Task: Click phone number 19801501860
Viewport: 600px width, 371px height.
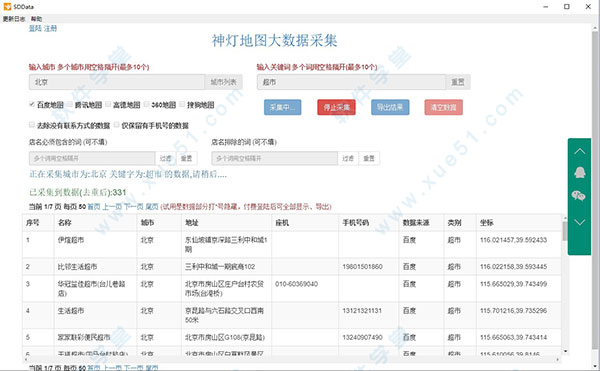Action: (362, 267)
